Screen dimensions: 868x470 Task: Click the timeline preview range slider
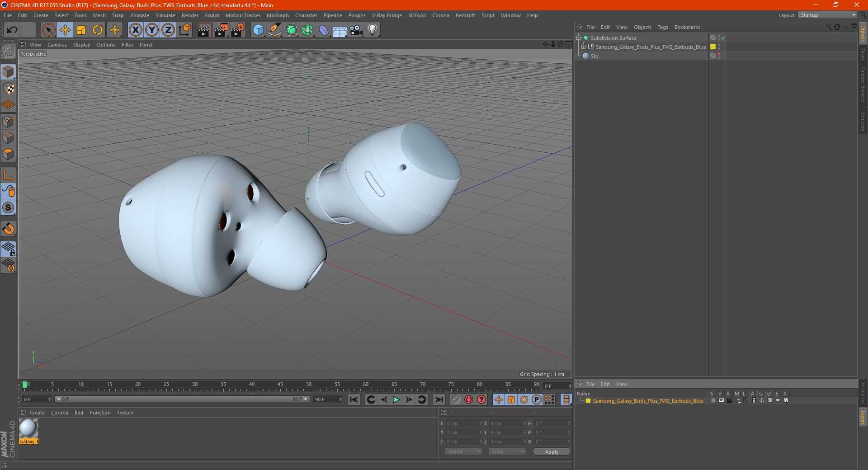pyautogui.click(x=182, y=399)
